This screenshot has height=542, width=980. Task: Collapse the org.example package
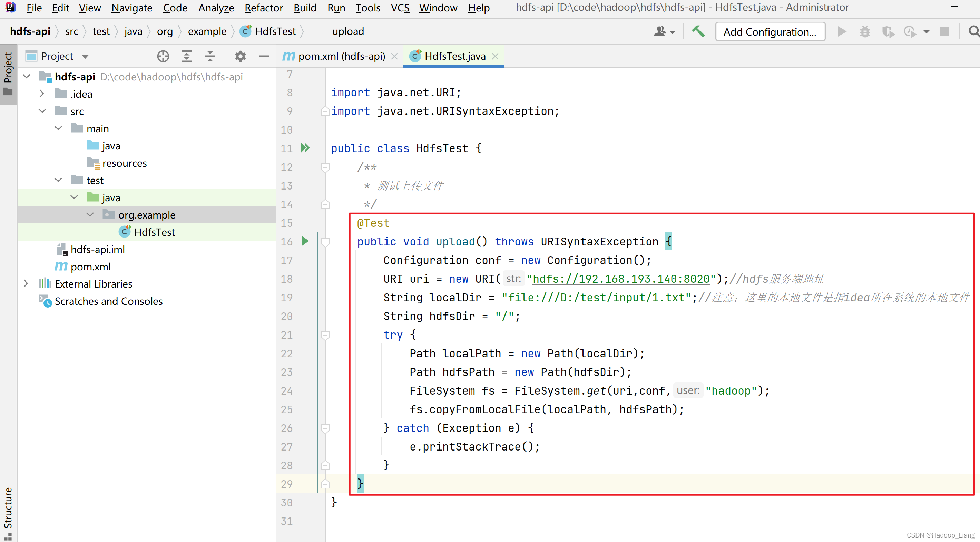90,214
